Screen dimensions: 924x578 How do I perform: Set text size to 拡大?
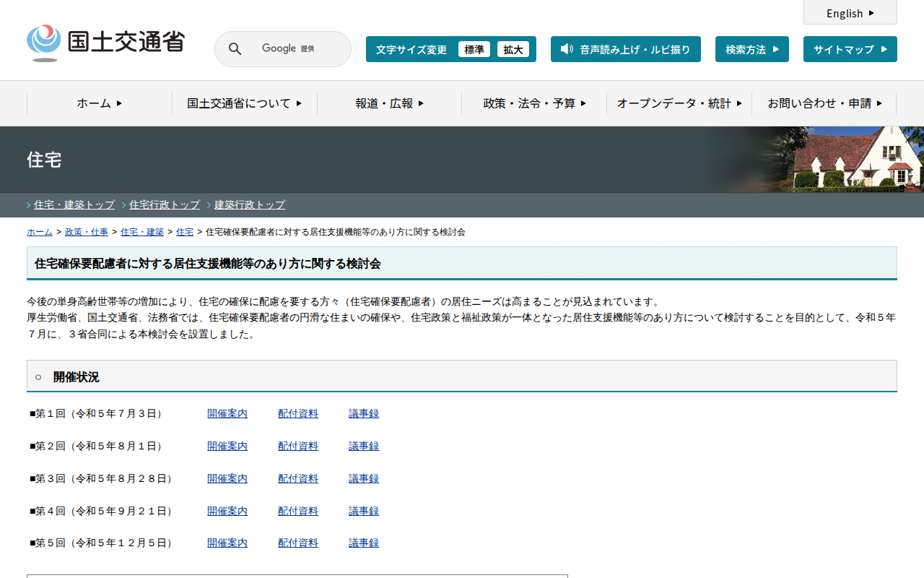[513, 50]
